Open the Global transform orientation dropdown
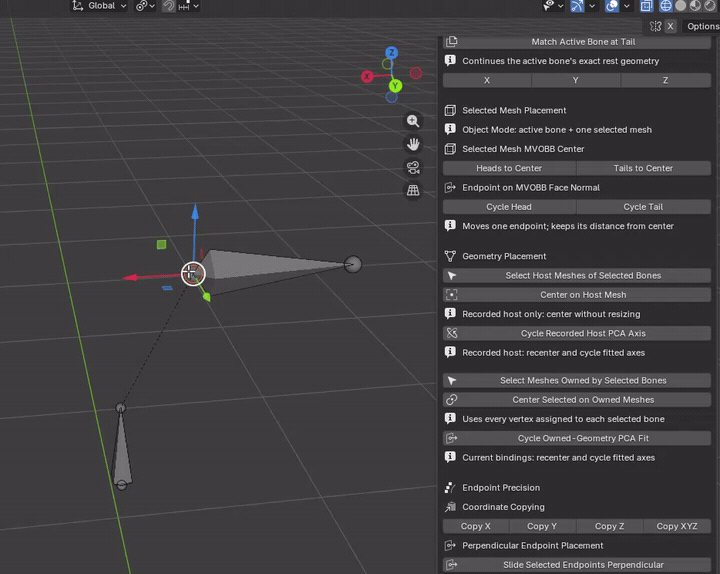Screen dimensions: 720x574 [99, 6]
